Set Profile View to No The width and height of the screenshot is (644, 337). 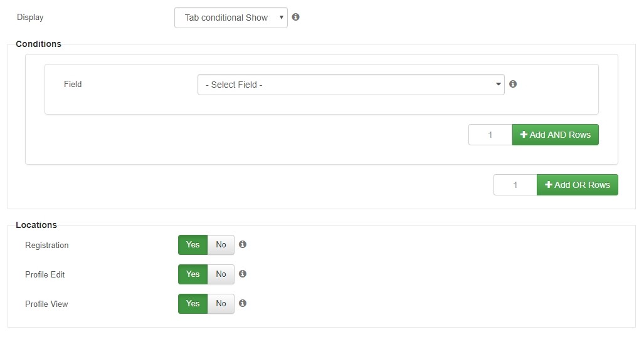(x=221, y=304)
